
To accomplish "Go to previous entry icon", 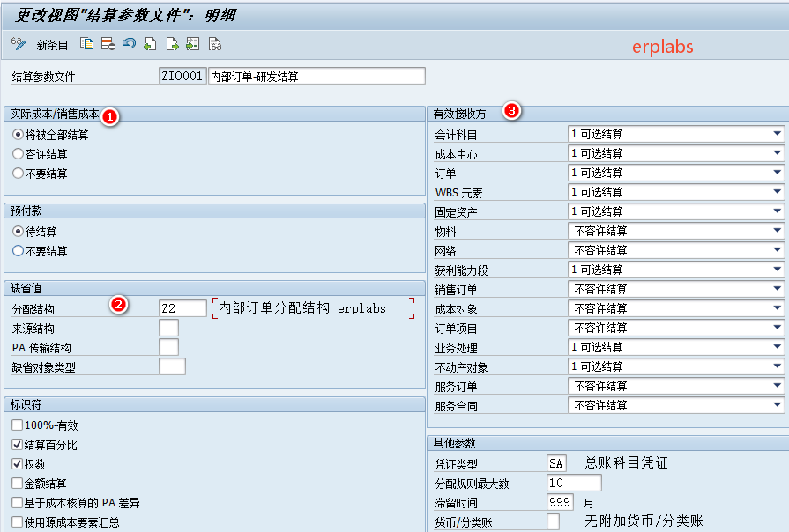I will pos(150,44).
